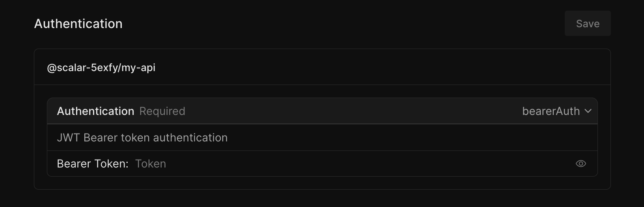Viewport: 644px width, 207px height.
Task: Click the bearerAuth text label
Action: click(x=551, y=111)
